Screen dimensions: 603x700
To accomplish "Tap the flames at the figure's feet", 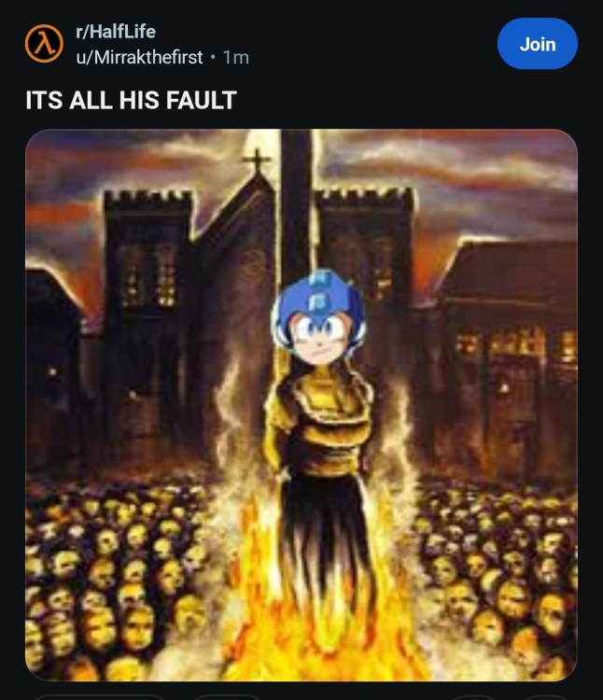I will point(321,625).
